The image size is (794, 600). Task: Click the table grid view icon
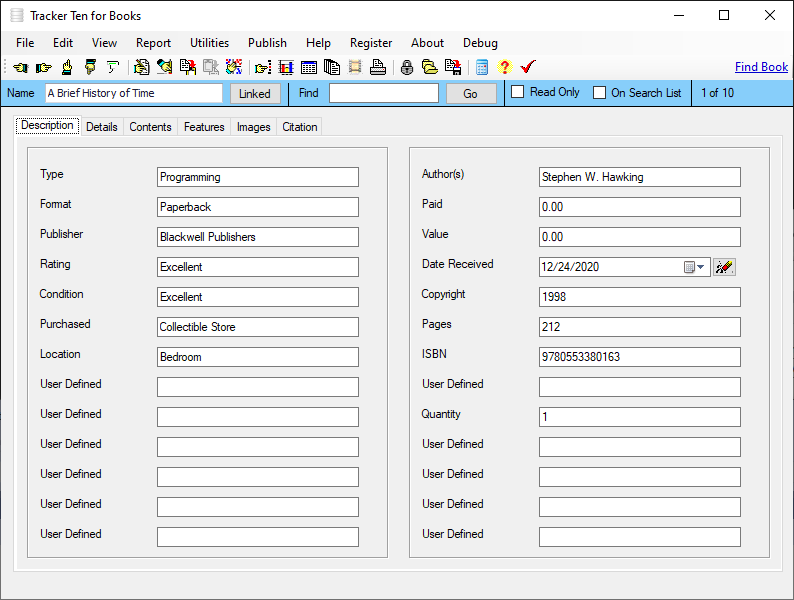[309, 68]
